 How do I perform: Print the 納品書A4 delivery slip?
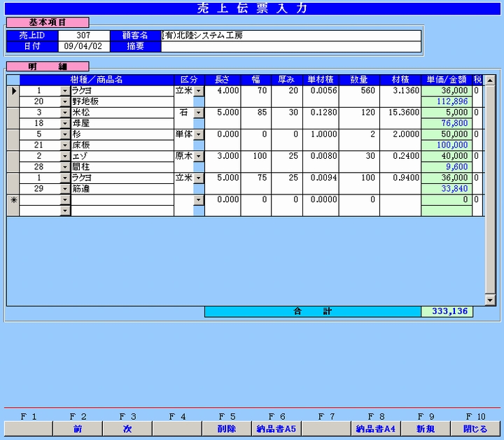pos(376,429)
